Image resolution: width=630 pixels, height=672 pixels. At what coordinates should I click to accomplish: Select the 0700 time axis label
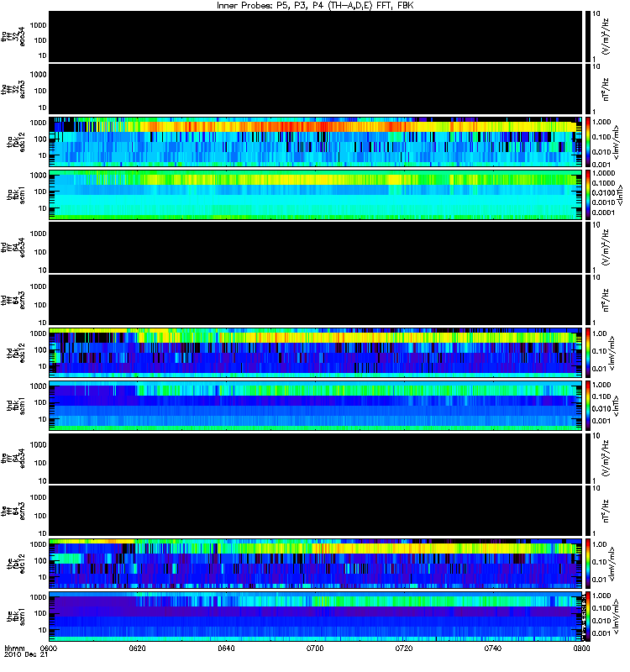(x=315, y=648)
